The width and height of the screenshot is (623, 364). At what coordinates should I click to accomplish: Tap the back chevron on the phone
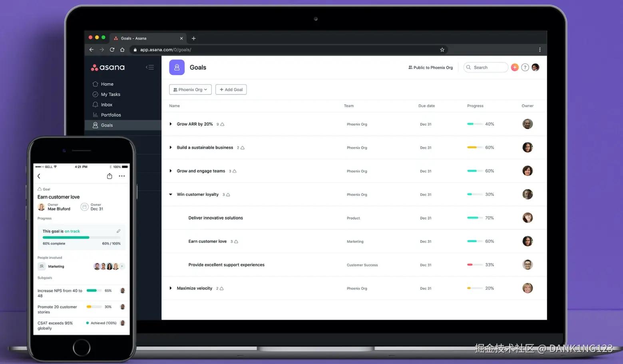click(x=39, y=176)
